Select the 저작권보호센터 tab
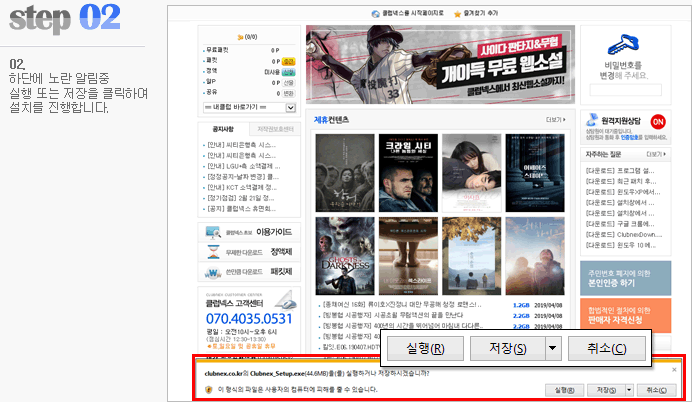The image size is (692, 402). 275,129
